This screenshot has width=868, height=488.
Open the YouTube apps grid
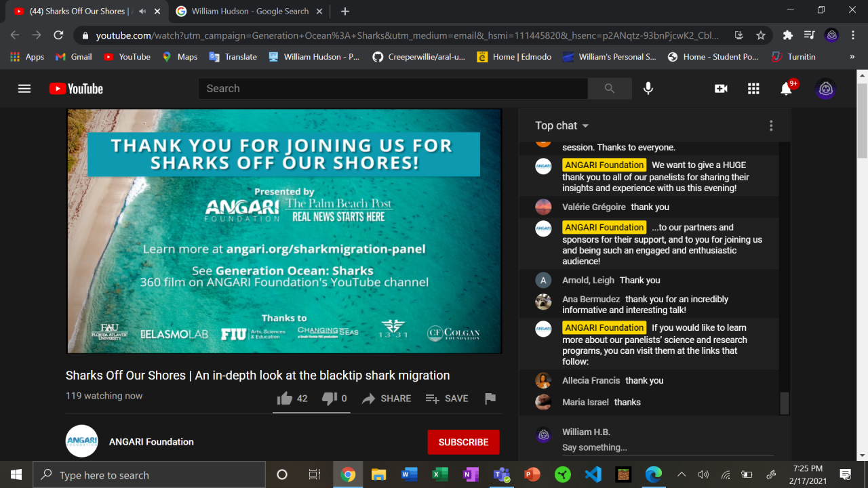pos(753,89)
